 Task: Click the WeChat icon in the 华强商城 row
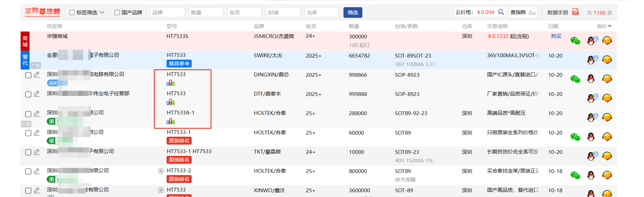pos(575,41)
